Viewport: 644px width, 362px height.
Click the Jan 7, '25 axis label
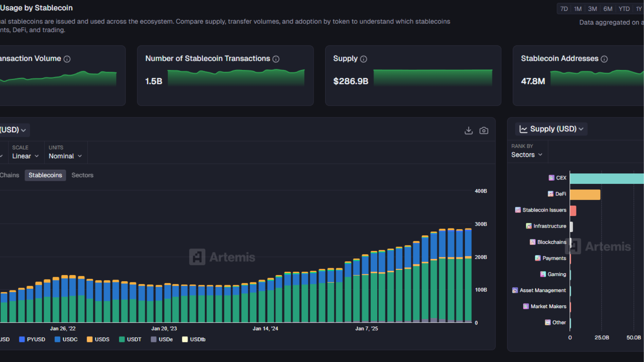click(367, 329)
